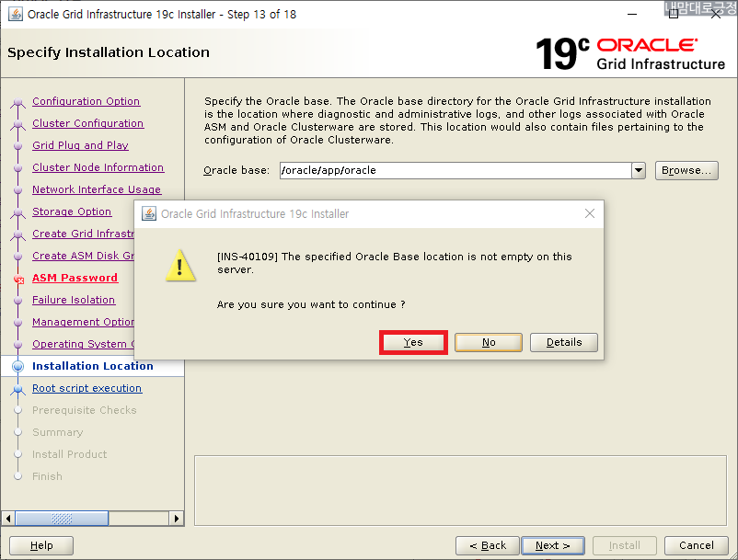Open installer Help
The width and height of the screenshot is (738, 560).
point(41,545)
